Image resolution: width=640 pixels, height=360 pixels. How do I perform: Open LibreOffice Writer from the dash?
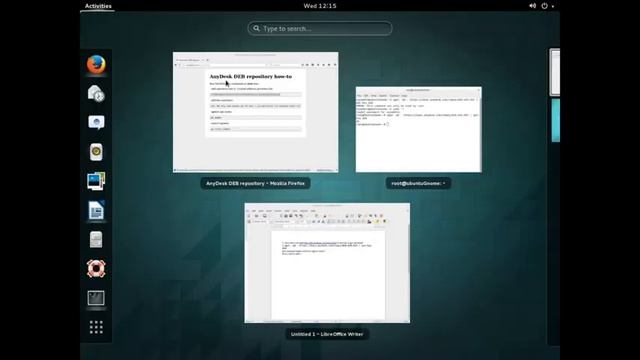[x=96, y=210]
